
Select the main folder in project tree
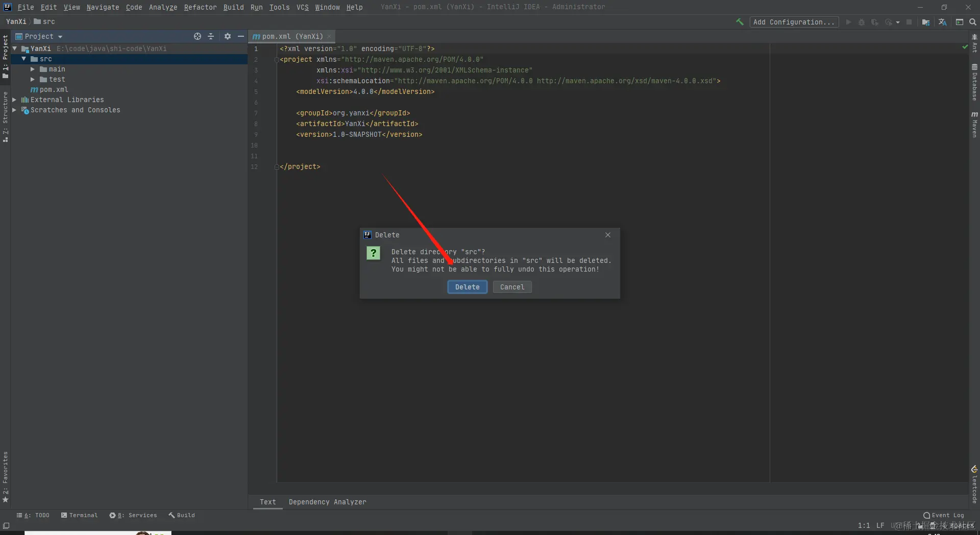click(53, 69)
